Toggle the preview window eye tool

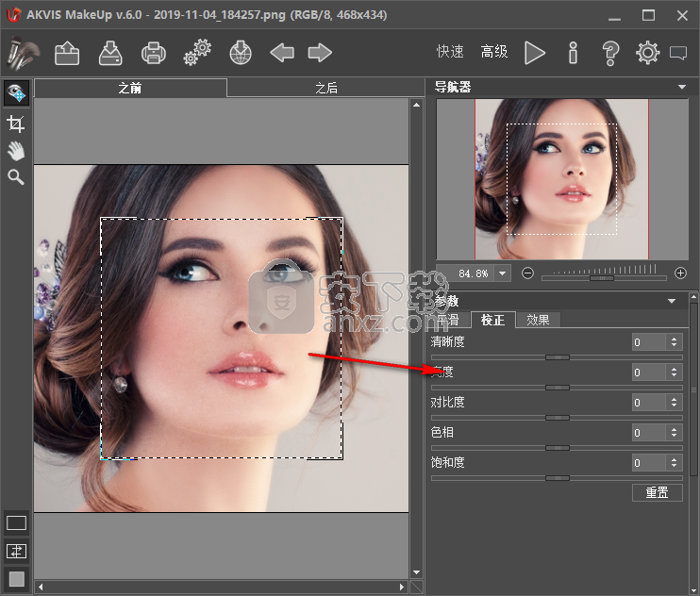[17, 92]
